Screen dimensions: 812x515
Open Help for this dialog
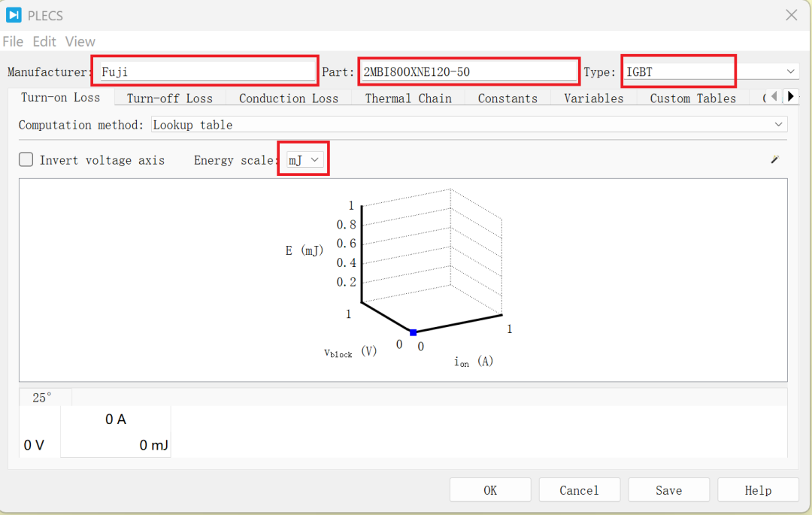click(x=758, y=489)
